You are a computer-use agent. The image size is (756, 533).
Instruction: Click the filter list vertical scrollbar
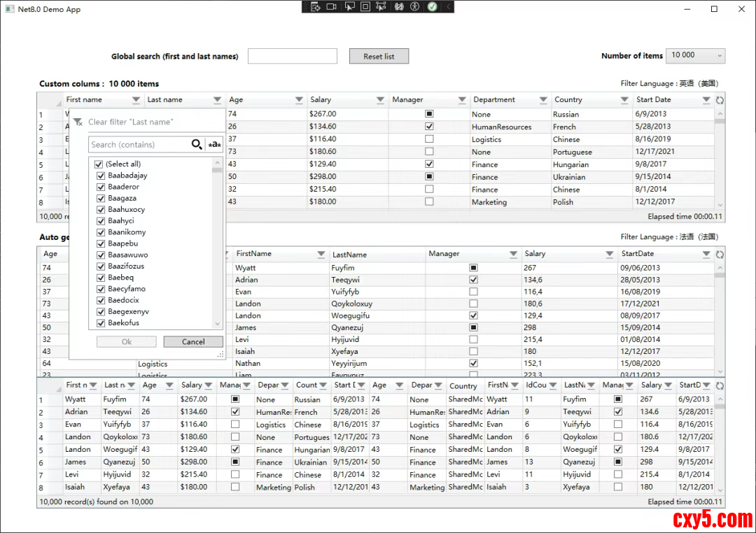coord(218,243)
